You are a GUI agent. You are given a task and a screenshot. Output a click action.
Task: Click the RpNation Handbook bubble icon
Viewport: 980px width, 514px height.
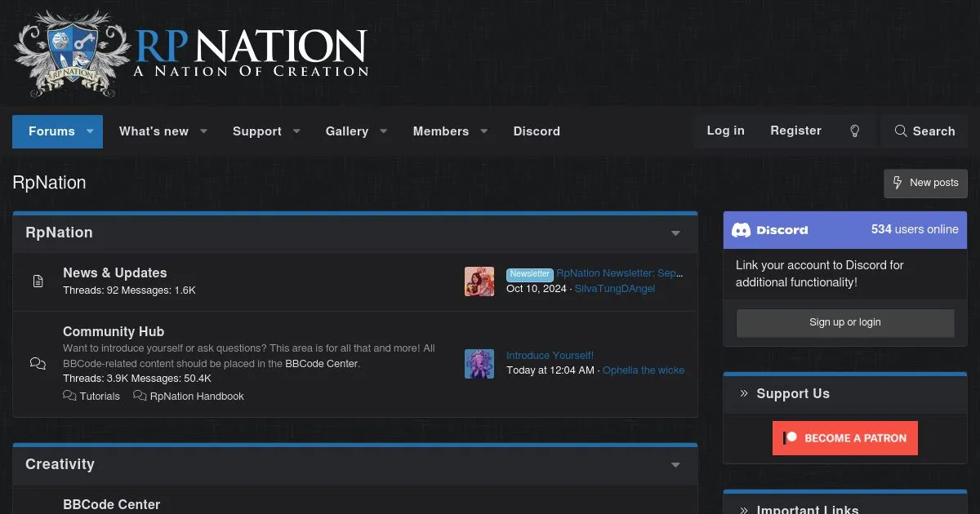pyautogui.click(x=140, y=396)
